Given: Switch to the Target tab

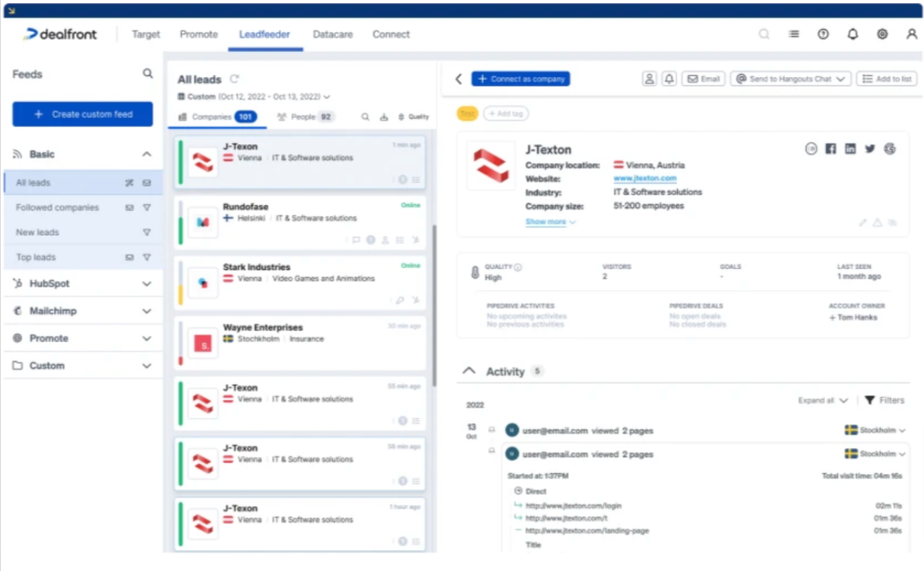Looking at the screenshot, I should click(x=146, y=34).
